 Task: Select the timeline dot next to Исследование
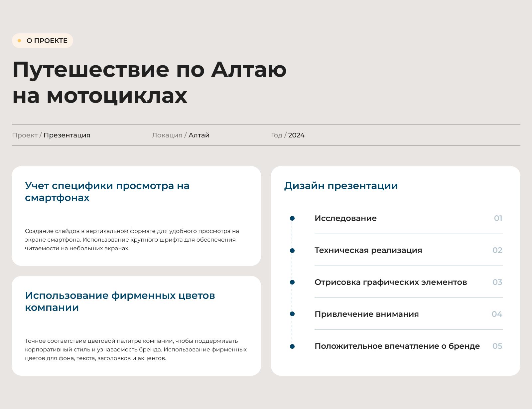coord(292,218)
